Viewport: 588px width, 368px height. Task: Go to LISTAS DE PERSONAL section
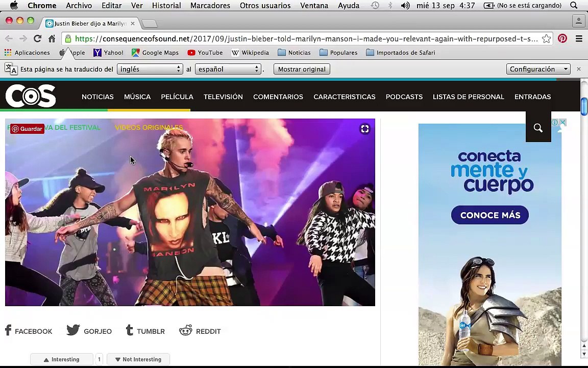pyautogui.click(x=469, y=97)
